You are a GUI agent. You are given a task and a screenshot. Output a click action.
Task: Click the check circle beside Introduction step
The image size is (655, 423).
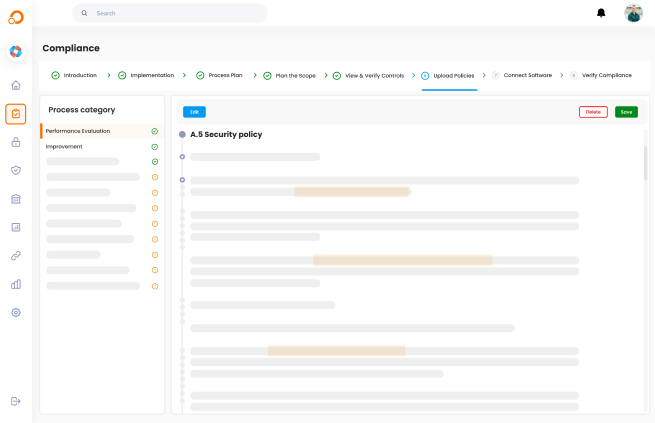point(55,75)
